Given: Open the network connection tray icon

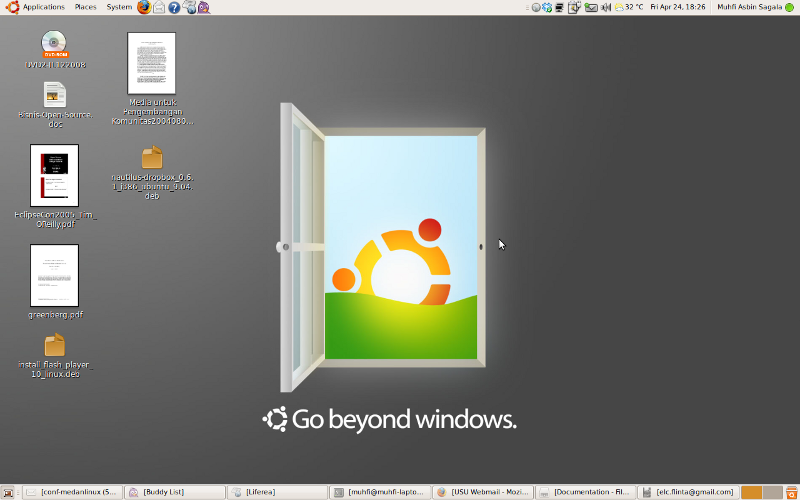Looking at the screenshot, I should [560, 7].
